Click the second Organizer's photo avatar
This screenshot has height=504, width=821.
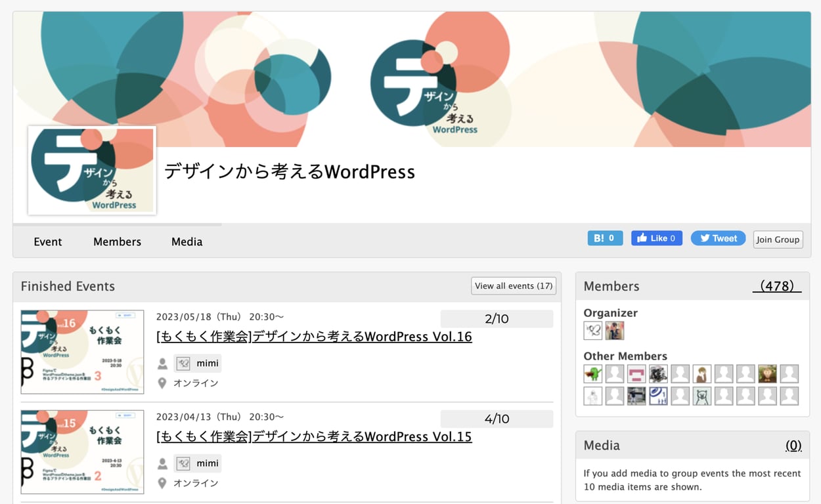(614, 331)
